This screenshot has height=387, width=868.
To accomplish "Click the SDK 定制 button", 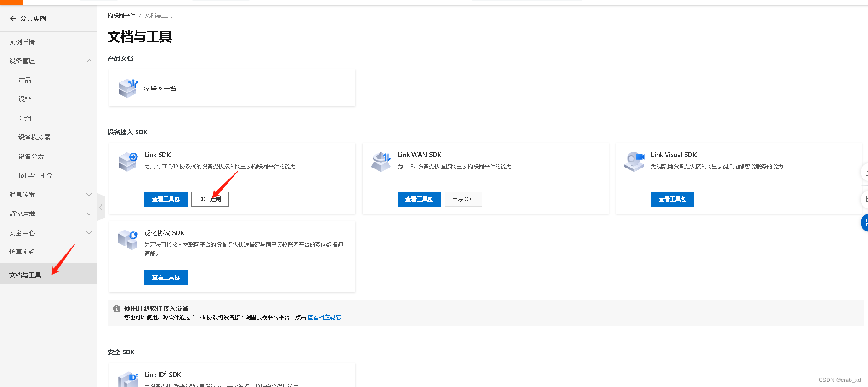I will point(210,199).
